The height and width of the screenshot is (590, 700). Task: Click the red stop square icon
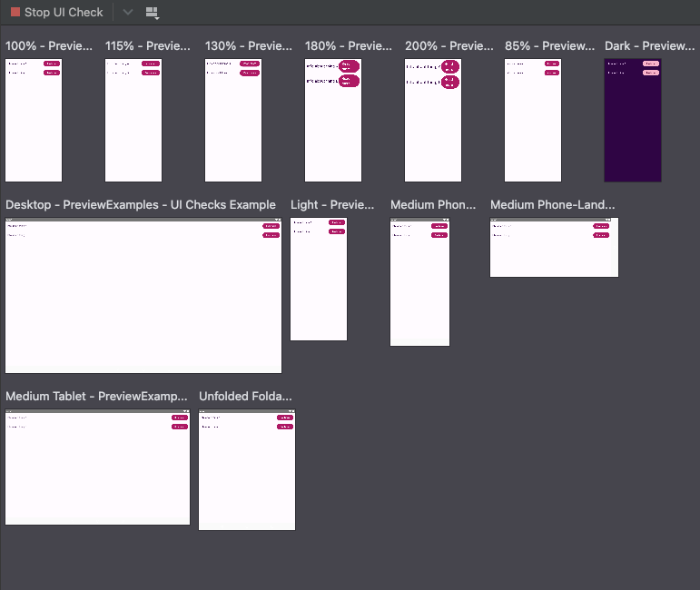pyautogui.click(x=15, y=12)
